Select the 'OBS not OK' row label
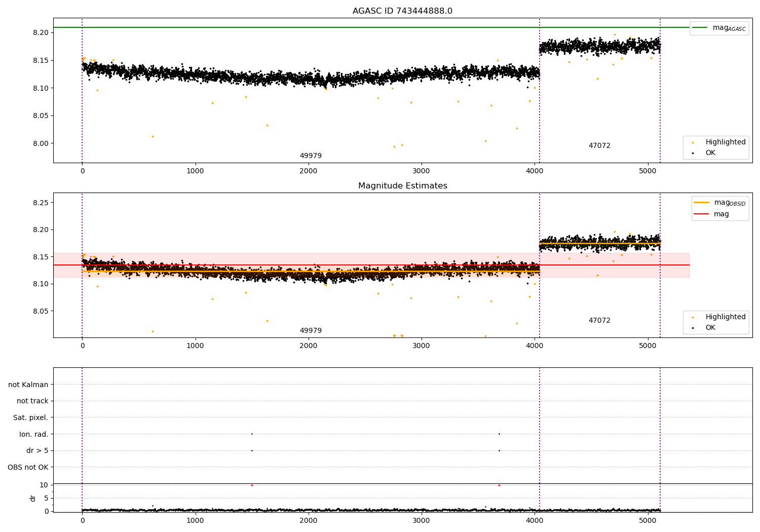This screenshot has width=760, height=532. click(28, 467)
